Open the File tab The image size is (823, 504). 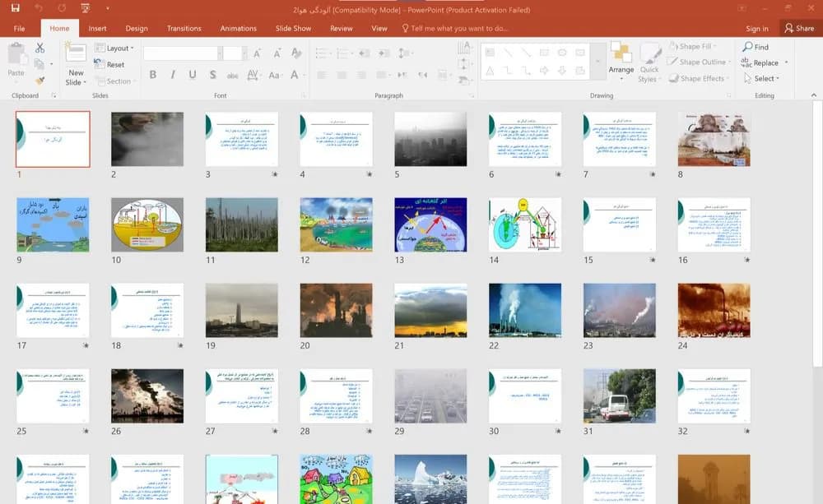(x=20, y=28)
